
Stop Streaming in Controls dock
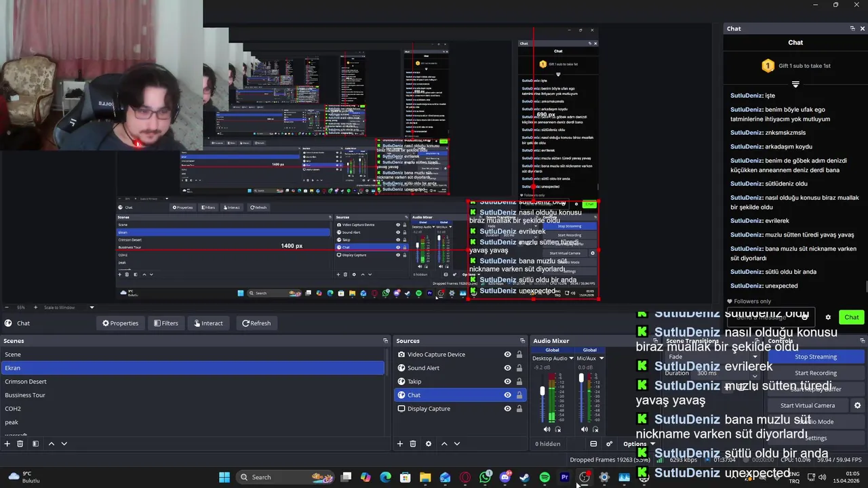click(816, 357)
